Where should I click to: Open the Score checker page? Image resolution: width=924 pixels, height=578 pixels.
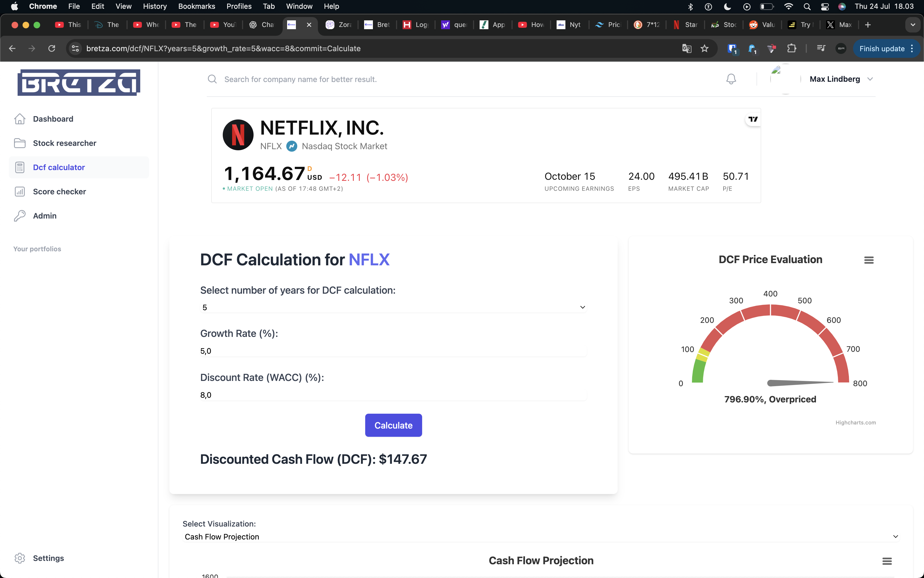(79, 192)
